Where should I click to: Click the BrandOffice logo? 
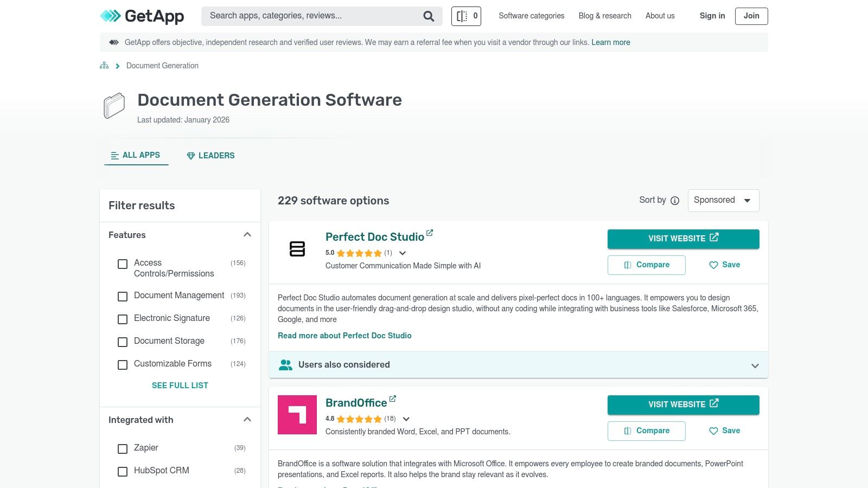(x=297, y=415)
